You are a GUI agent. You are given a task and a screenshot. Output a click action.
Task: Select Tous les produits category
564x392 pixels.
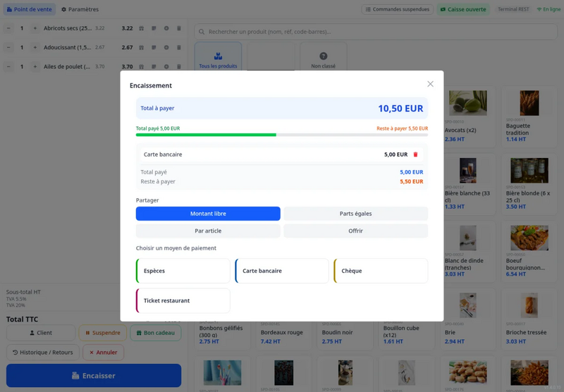coord(218,56)
